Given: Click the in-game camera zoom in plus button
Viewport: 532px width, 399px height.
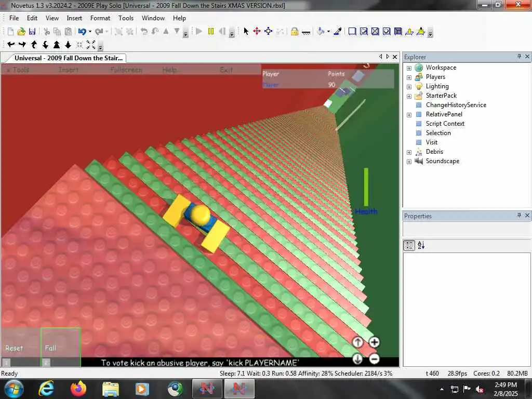Looking at the screenshot, I should point(374,342).
